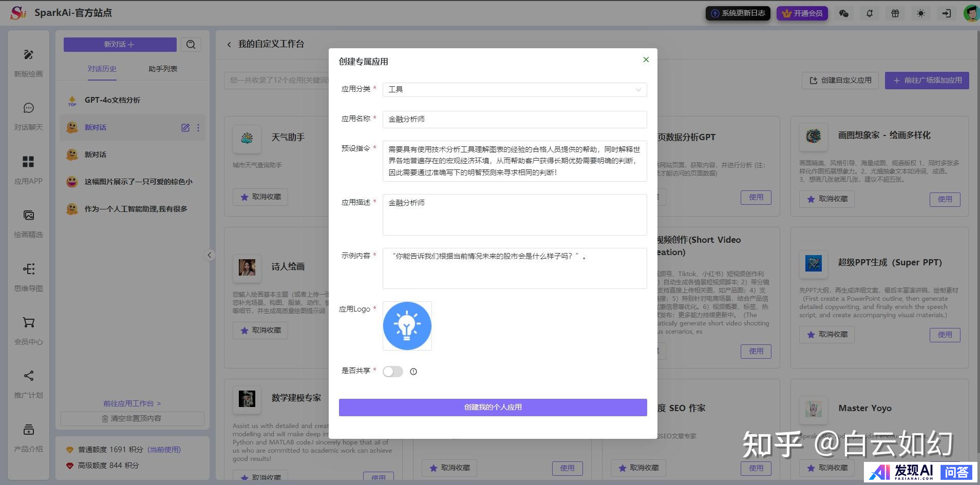The height and width of the screenshot is (485, 980).
Task: Click the WeChat icon in top bar
Action: click(843, 14)
